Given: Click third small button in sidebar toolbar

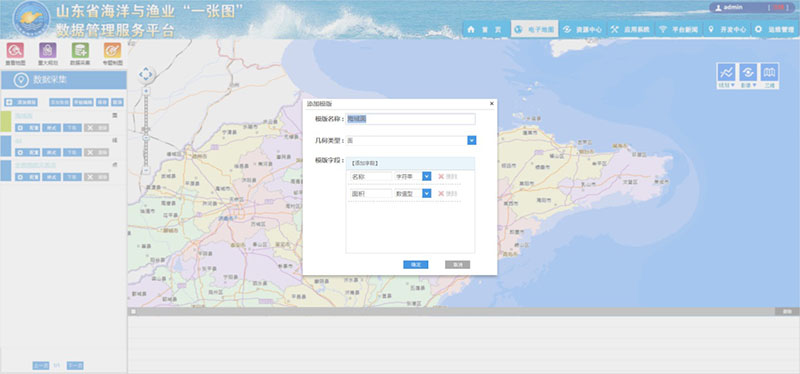Looking at the screenshot, I should (103, 103).
